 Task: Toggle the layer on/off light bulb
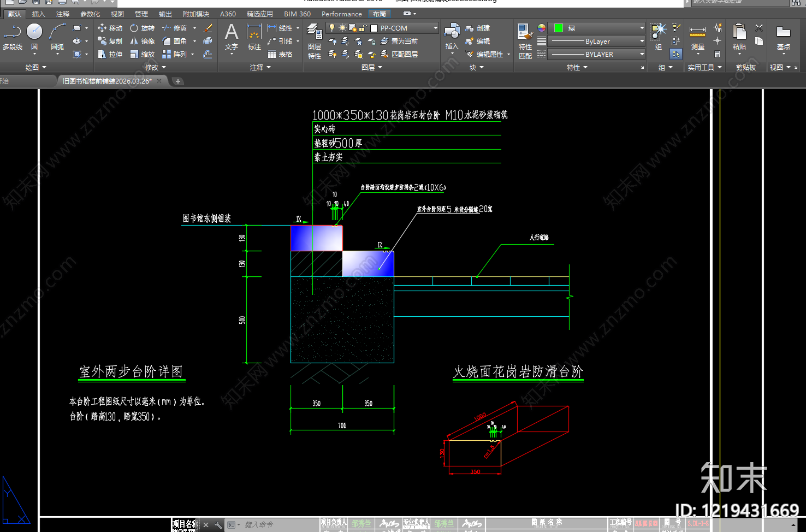[332, 28]
